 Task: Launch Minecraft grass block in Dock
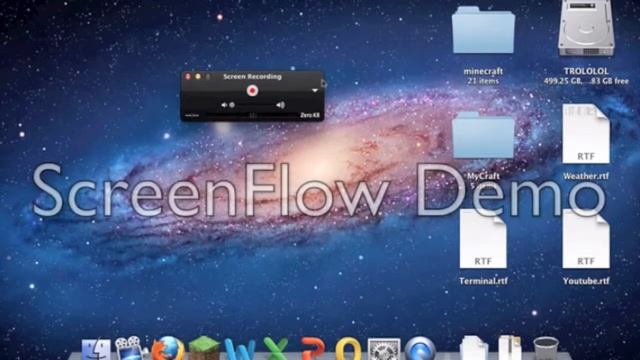(204, 349)
